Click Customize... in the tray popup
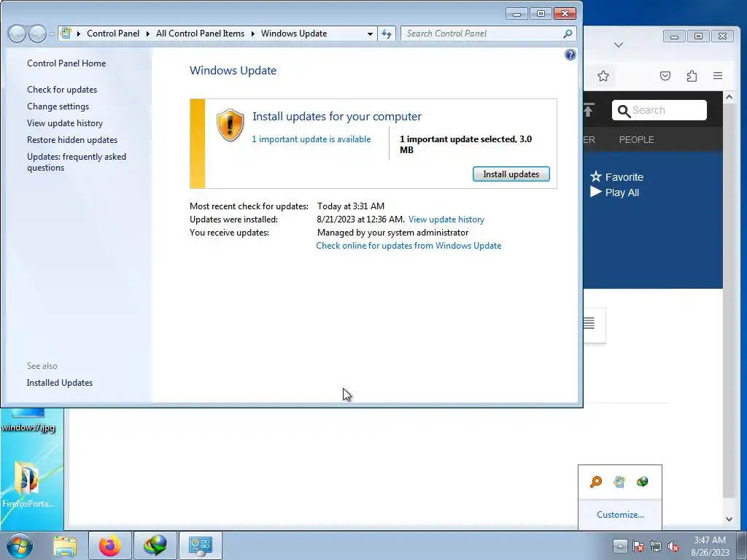The image size is (747, 560). (x=620, y=515)
